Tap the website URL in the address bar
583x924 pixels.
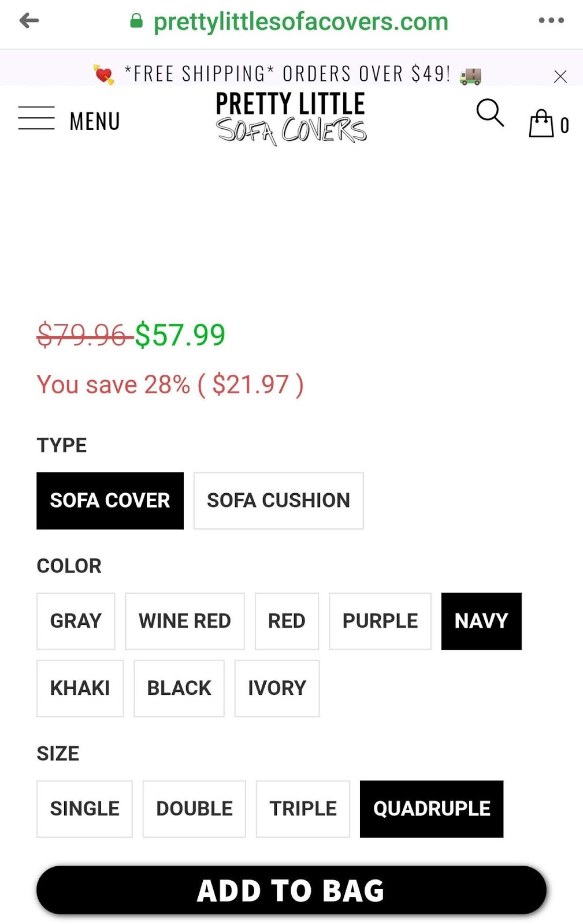click(300, 22)
